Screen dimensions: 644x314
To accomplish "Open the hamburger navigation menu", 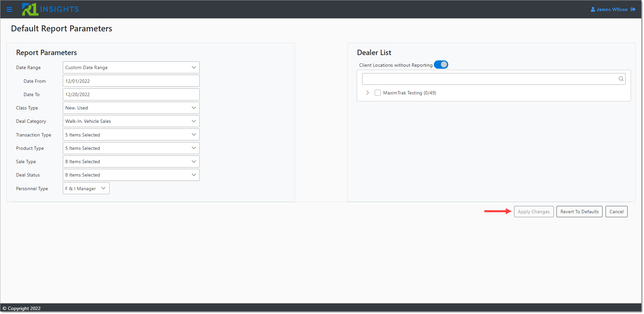I will pyautogui.click(x=9, y=9).
